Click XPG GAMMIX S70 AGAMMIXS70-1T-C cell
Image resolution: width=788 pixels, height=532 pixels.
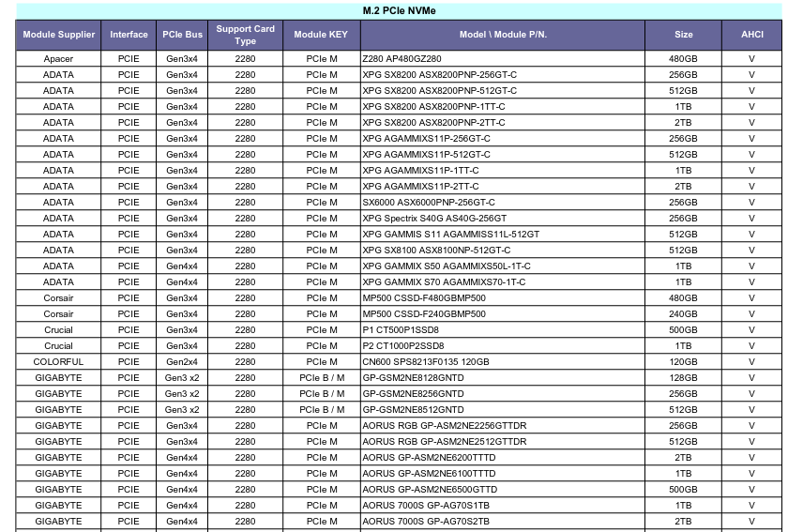coord(503,282)
